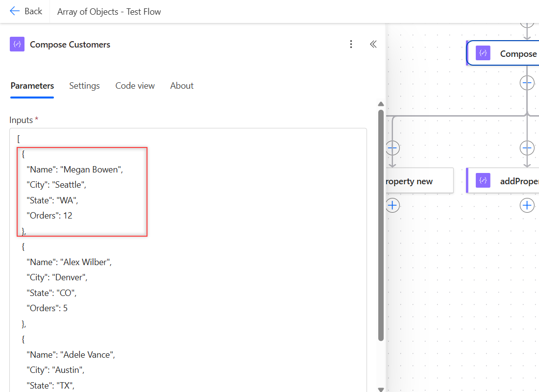This screenshot has height=392, width=539.
Task: Click the "Orders": 12 line
Action: (49, 216)
